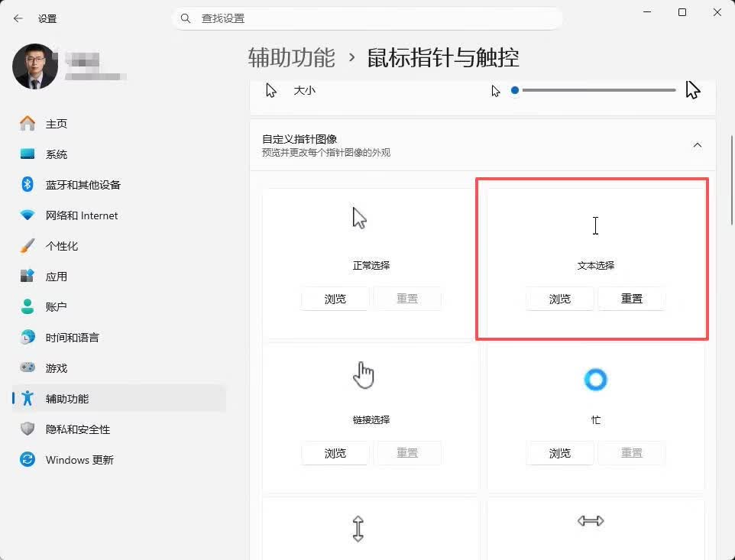This screenshot has width=735, height=560.
Task: Open 隐私和安全性 settings
Action: [119, 429]
